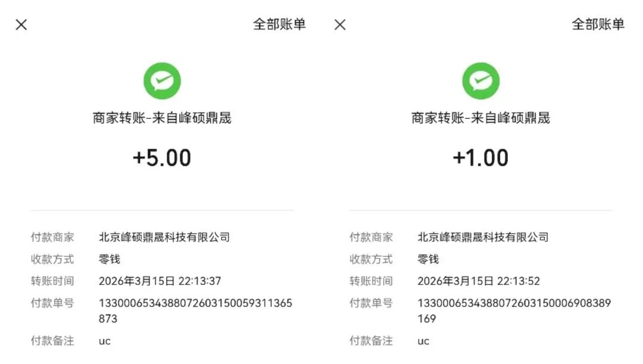Image resolution: width=643 pixels, height=364 pixels.
Task: Tap the WeChat Pay icon above +5.00
Action: [x=162, y=81]
